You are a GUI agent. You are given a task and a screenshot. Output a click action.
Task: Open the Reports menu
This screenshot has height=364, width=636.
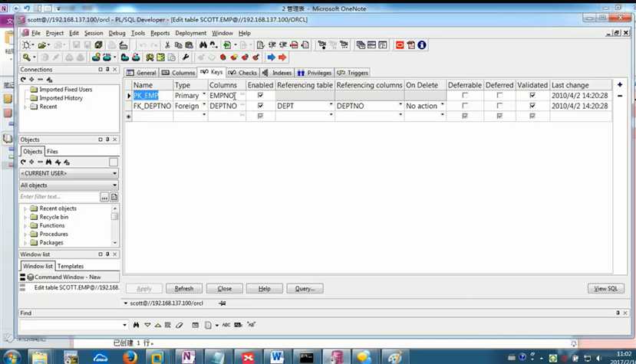[160, 34]
